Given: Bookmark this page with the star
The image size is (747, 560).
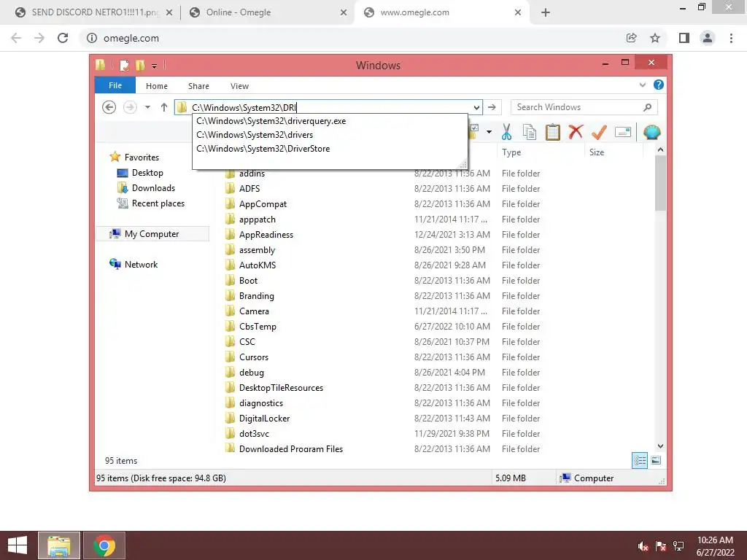Looking at the screenshot, I should coord(655,38).
